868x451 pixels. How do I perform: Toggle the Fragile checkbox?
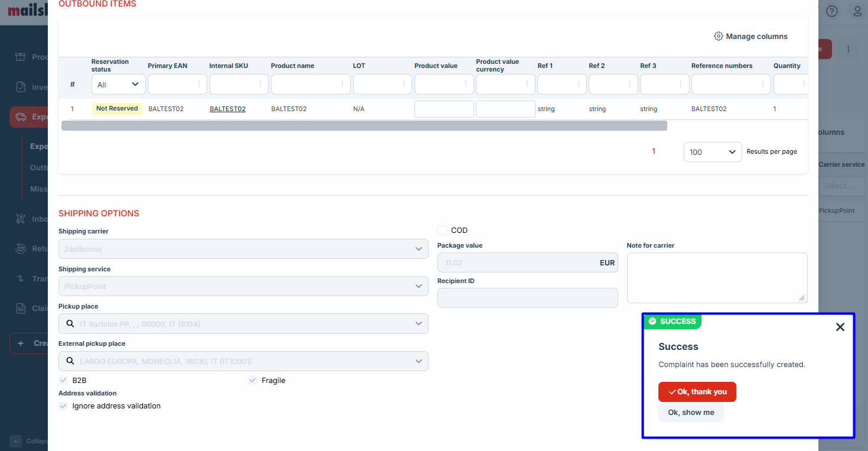[x=253, y=381]
